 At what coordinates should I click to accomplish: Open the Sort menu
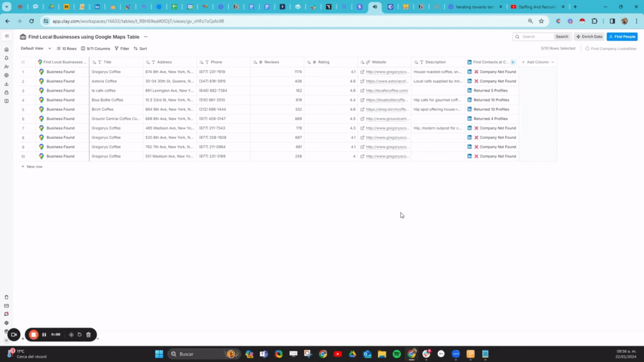click(140, 48)
